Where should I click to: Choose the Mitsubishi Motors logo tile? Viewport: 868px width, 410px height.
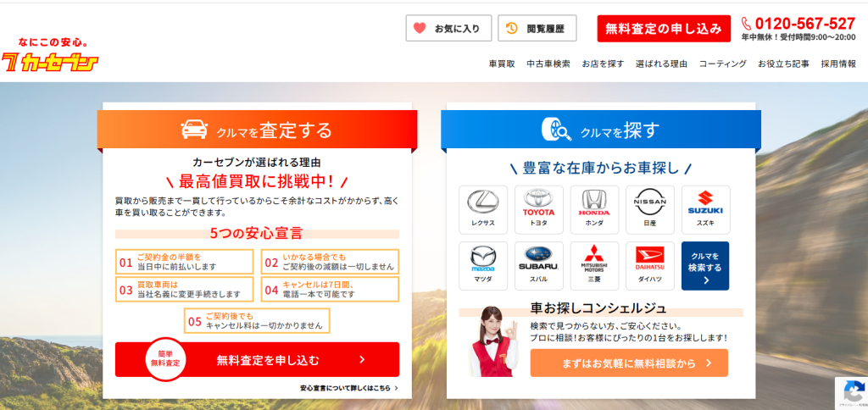[x=594, y=265]
